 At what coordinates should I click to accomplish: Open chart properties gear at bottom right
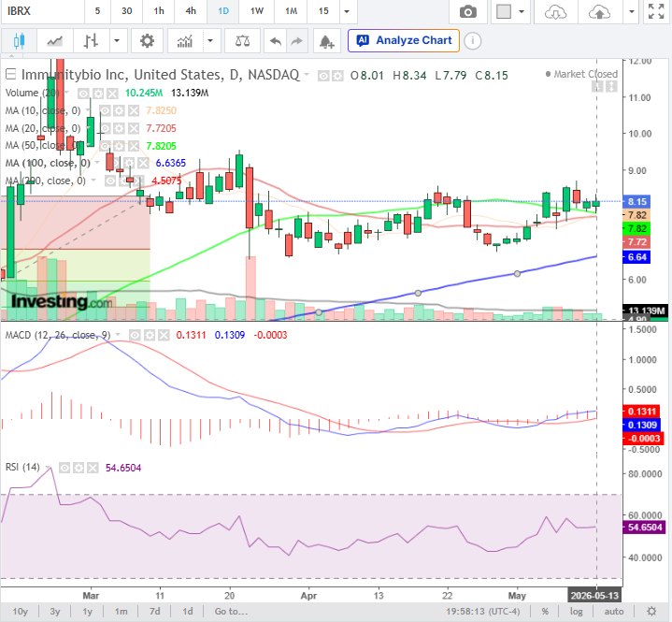coord(651,612)
